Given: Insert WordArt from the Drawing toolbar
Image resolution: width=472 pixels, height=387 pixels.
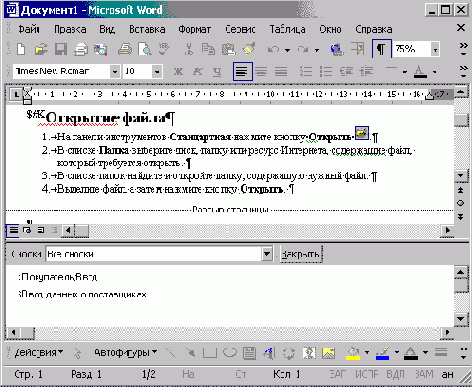Looking at the screenshot, I should [269, 353].
